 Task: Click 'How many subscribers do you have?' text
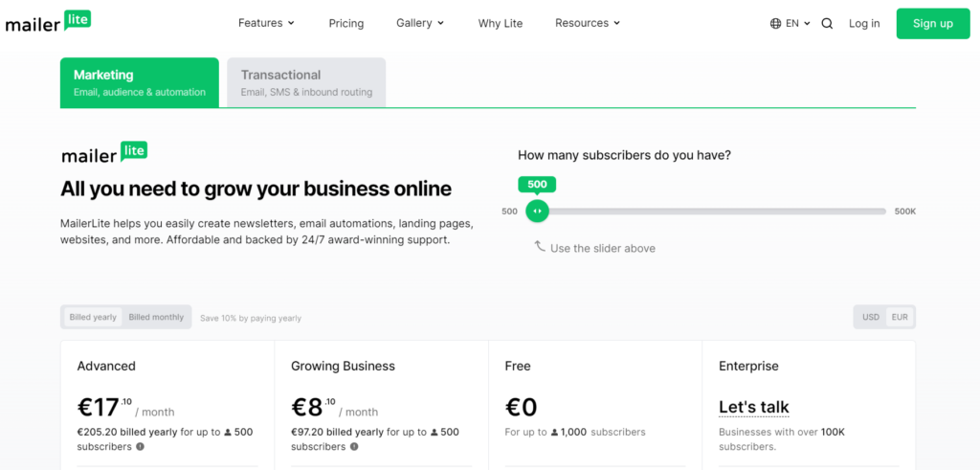[624, 156]
